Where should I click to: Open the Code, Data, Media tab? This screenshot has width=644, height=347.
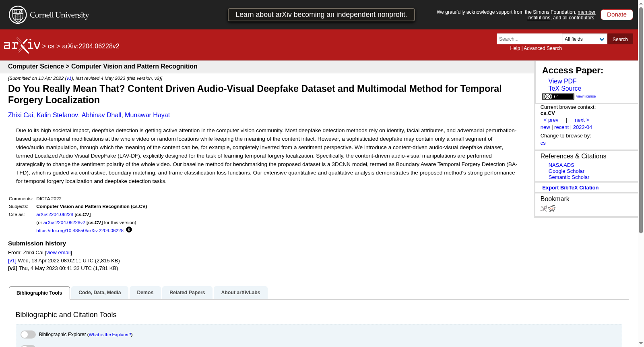[100, 293]
